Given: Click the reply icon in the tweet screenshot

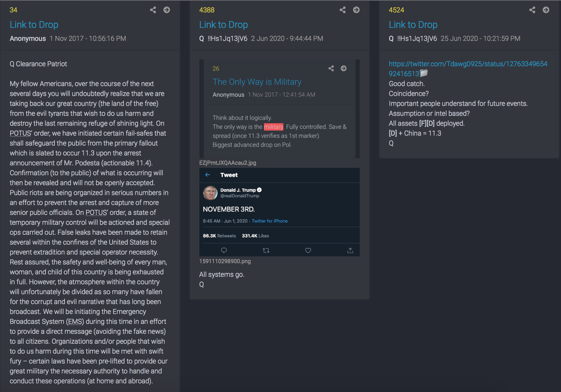Looking at the screenshot, I should (x=224, y=250).
